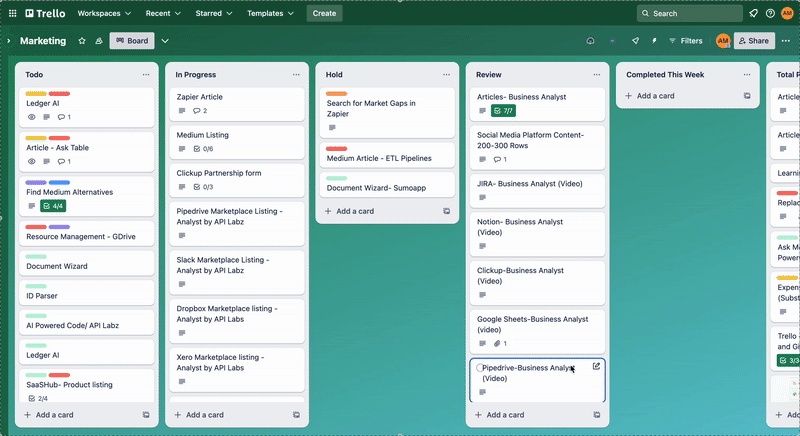Add a card to Review list
Image resolution: width=800 pixels, height=436 pixels.
click(499, 415)
